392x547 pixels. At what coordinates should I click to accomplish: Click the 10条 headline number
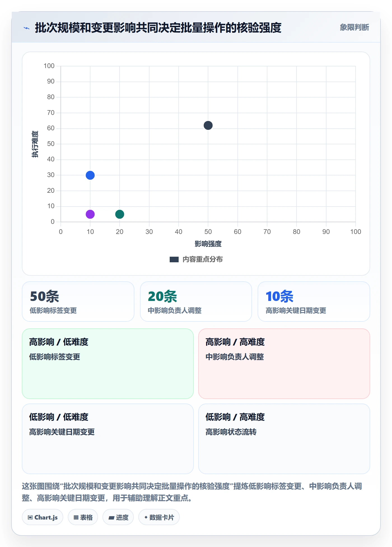coord(279,296)
